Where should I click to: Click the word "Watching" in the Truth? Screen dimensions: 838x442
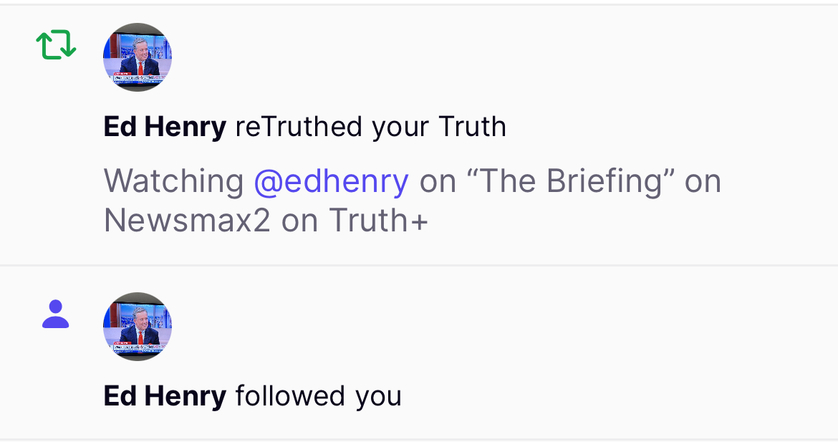pos(173,182)
